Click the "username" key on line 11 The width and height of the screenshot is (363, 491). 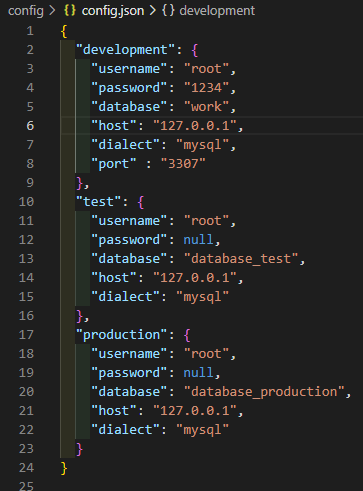129,221
